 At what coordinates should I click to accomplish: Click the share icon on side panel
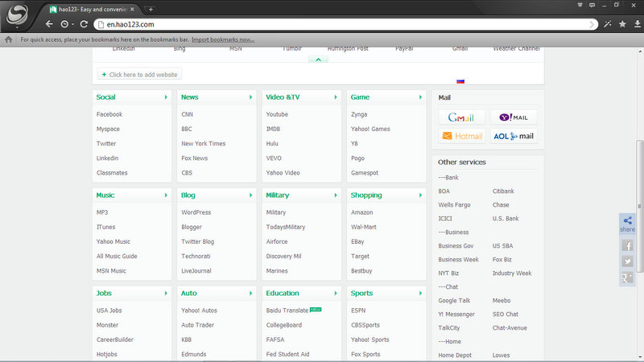coord(627,224)
